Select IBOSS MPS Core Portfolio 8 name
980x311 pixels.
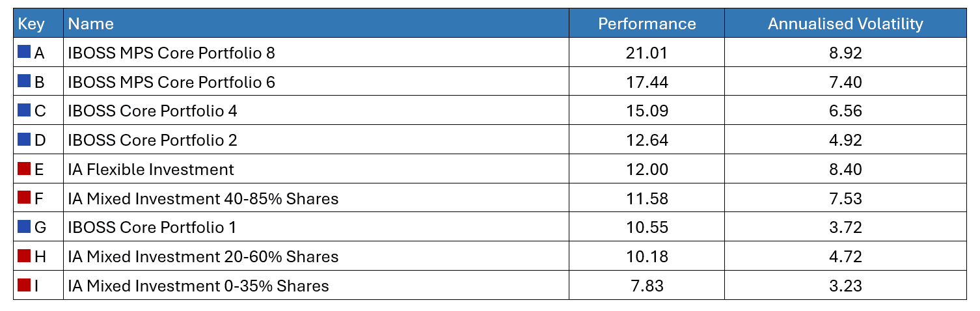tap(171, 53)
